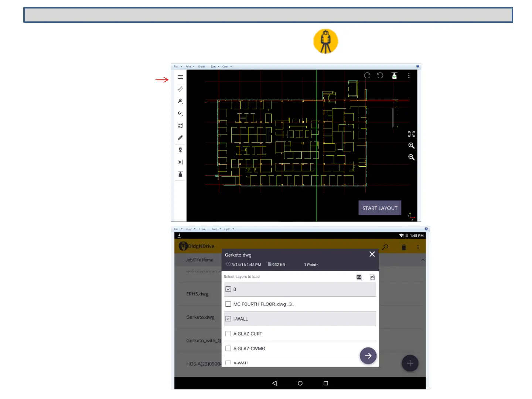Proceed with the round arrow next button
This screenshot has height=399, width=532.
tap(368, 356)
